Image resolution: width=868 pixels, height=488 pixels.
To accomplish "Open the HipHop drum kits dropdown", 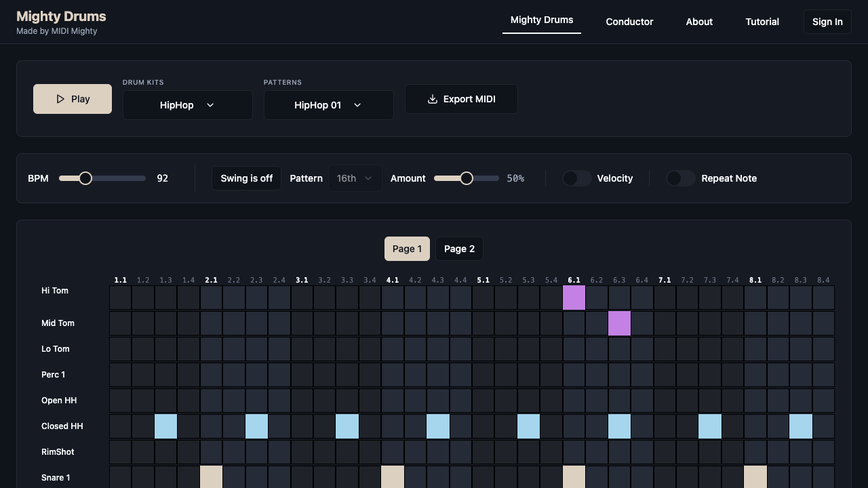I will (x=188, y=105).
